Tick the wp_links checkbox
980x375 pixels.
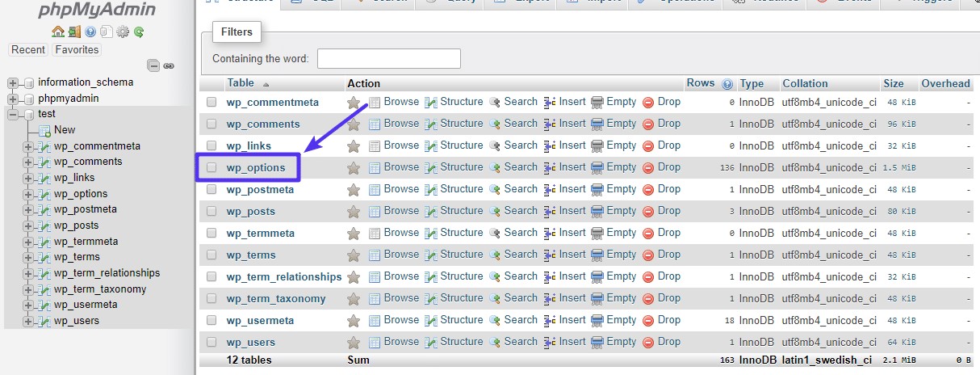(x=211, y=146)
